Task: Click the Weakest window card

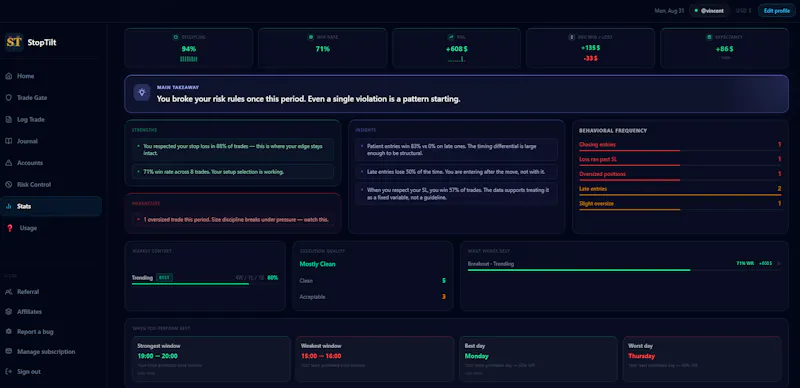Action: pos(374,359)
